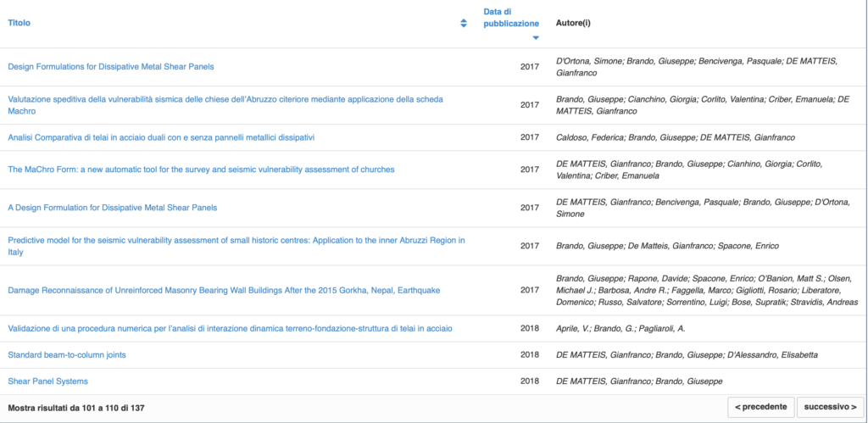Open Standard beam-to-column joints link
The height and width of the screenshot is (423, 868).
click(67, 355)
